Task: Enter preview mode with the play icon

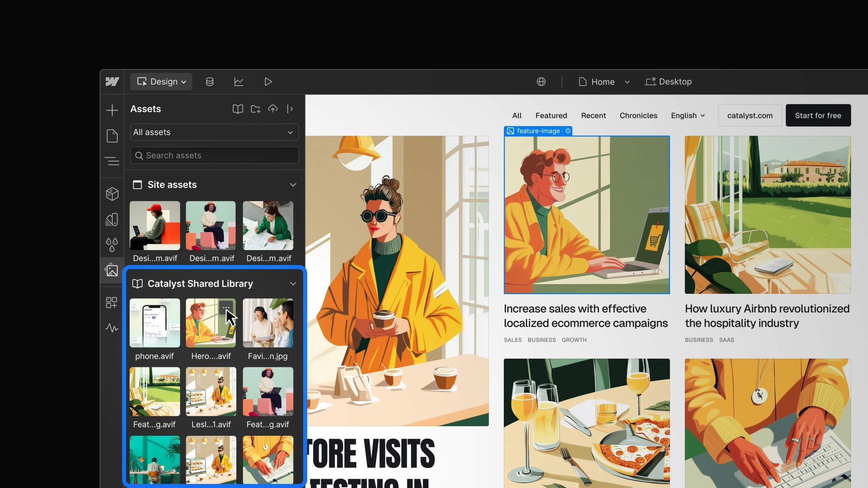Action: (x=268, y=81)
